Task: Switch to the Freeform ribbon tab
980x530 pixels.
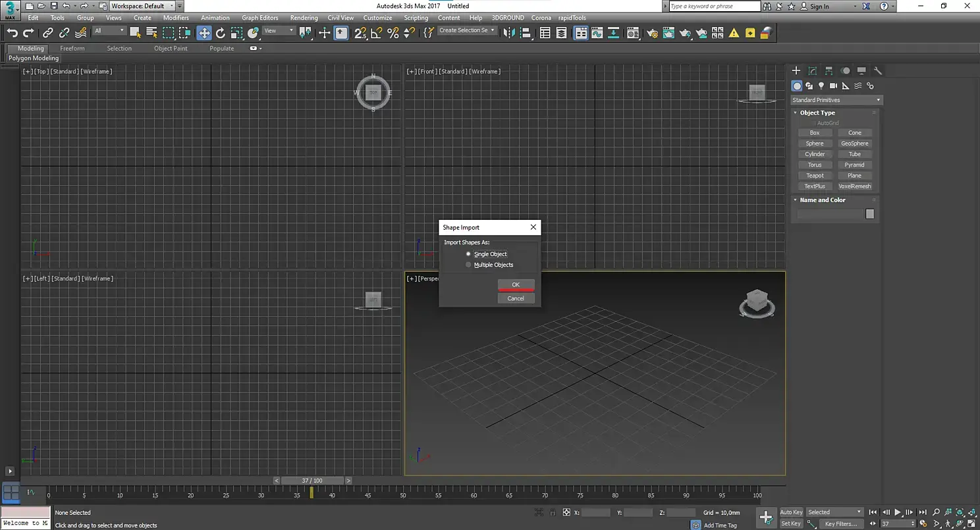Action: click(x=72, y=48)
